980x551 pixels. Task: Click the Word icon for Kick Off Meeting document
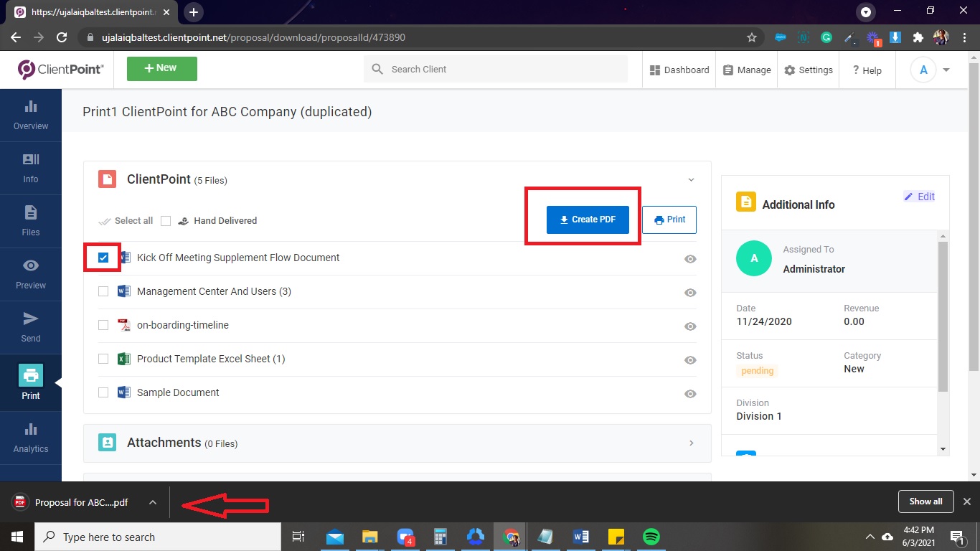(x=125, y=258)
